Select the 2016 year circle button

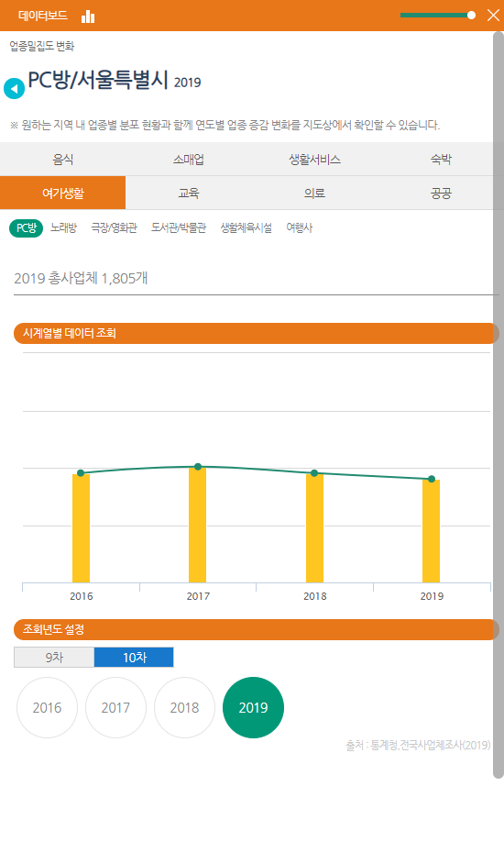click(x=47, y=707)
